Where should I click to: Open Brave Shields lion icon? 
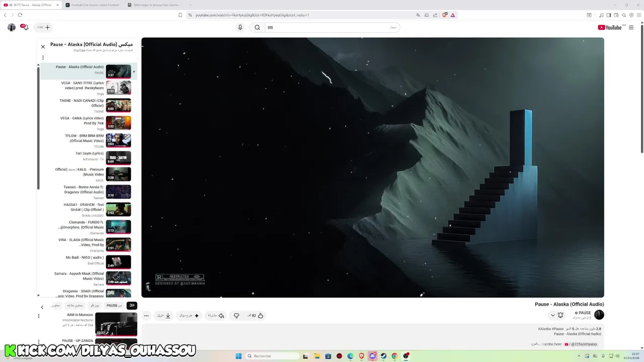click(x=444, y=15)
